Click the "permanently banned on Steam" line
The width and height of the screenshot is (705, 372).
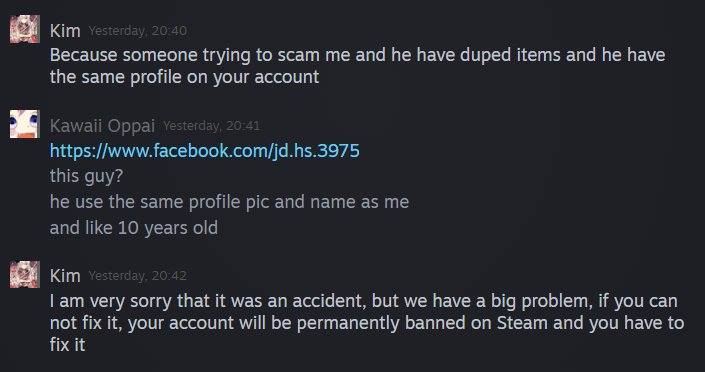(x=367, y=323)
